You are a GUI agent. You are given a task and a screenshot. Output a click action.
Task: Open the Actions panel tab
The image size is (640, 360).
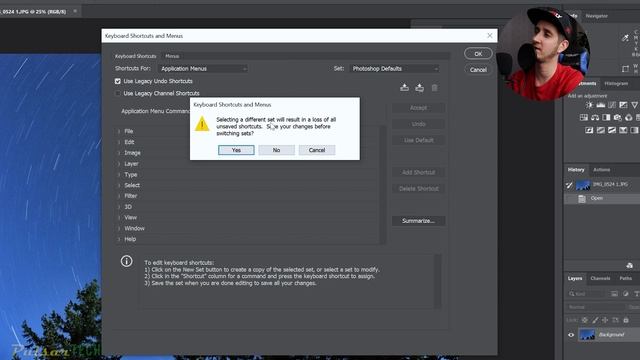pyautogui.click(x=601, y=169)
